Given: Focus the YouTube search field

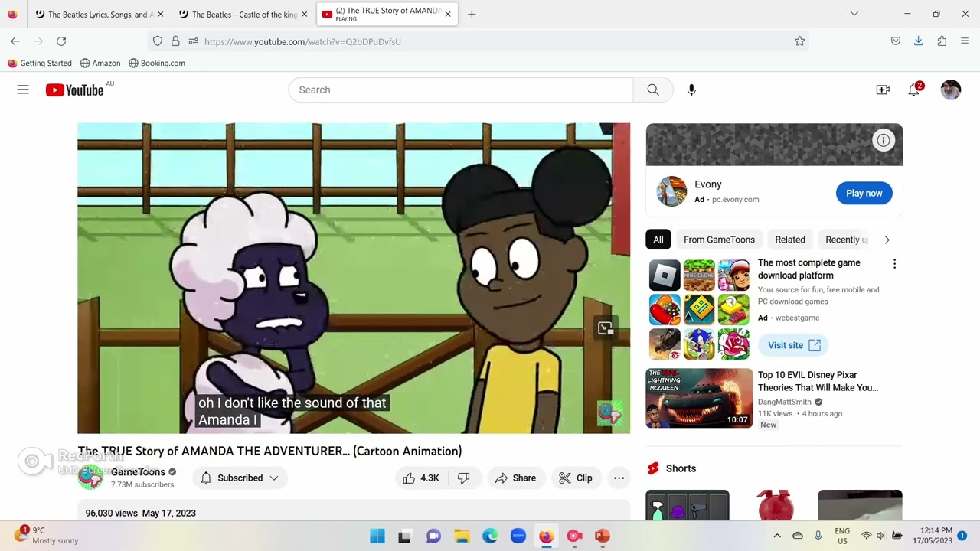Looking at the screenshot, I should (x=461, y=90).
